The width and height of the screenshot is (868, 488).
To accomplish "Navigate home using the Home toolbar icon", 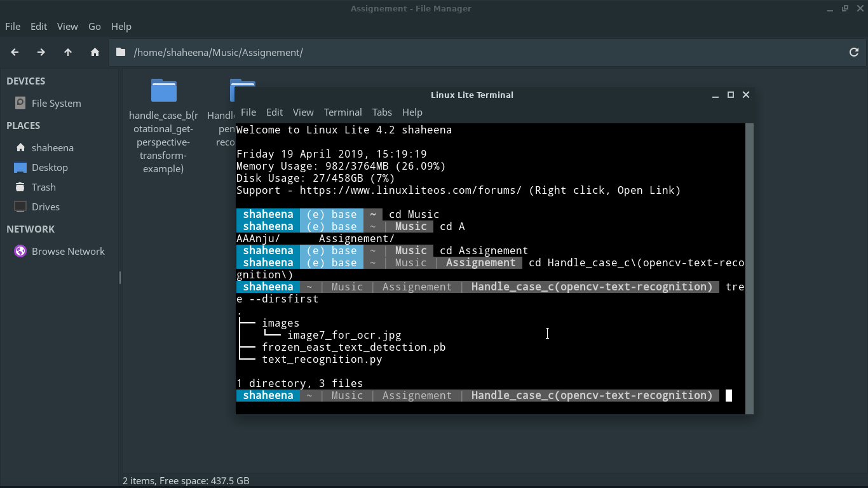I will coord(94,52).
